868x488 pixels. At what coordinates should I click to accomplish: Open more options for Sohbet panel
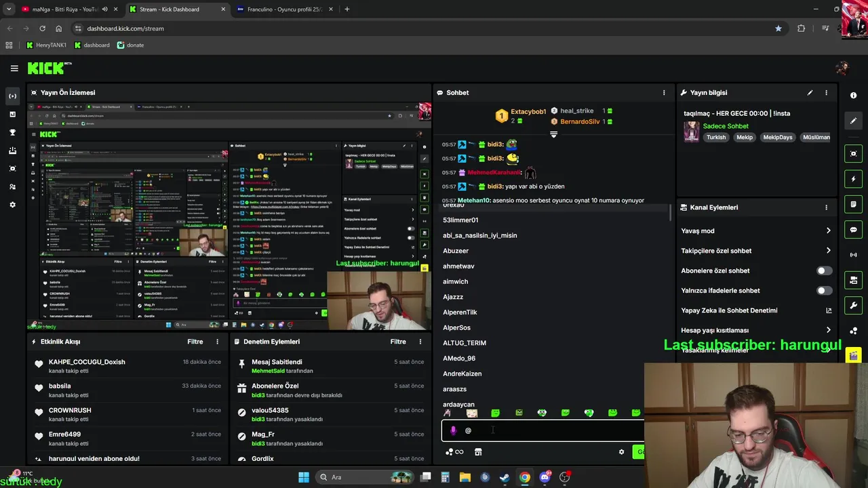(664, 93)
